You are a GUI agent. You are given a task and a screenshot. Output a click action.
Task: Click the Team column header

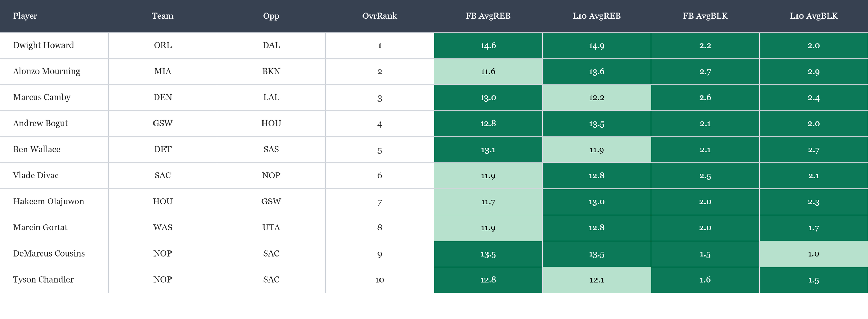[162, 16]
